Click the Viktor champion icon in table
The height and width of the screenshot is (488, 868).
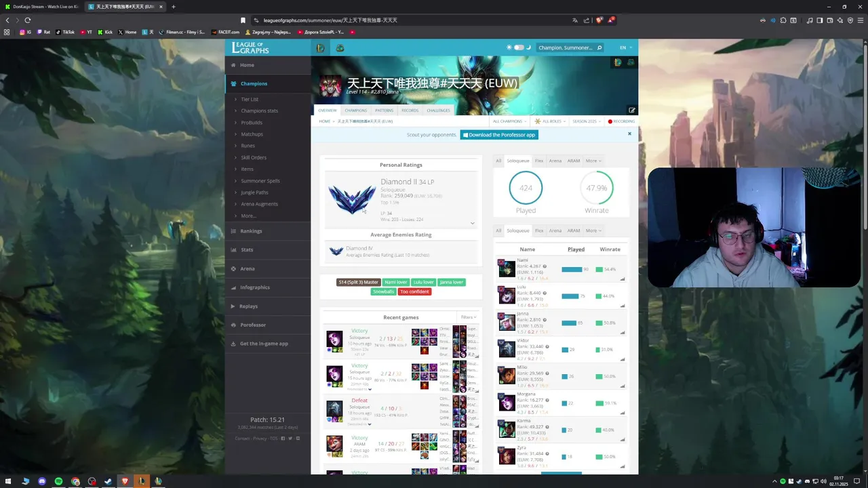pyautogui.click(x=507, y=349)
